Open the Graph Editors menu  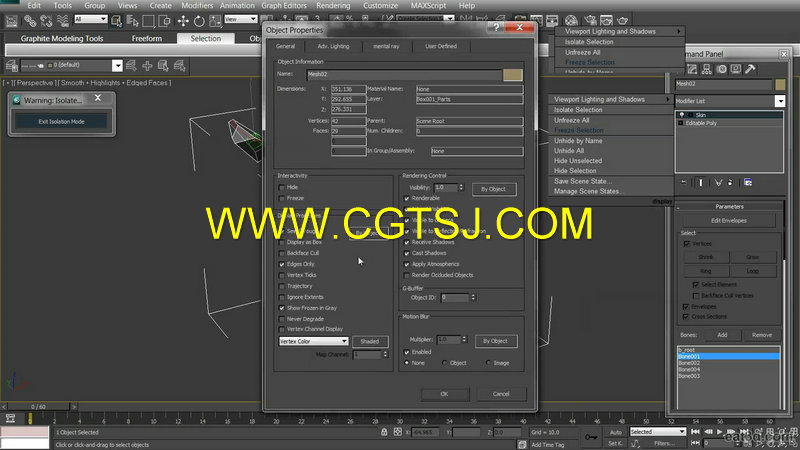(284, 6)
